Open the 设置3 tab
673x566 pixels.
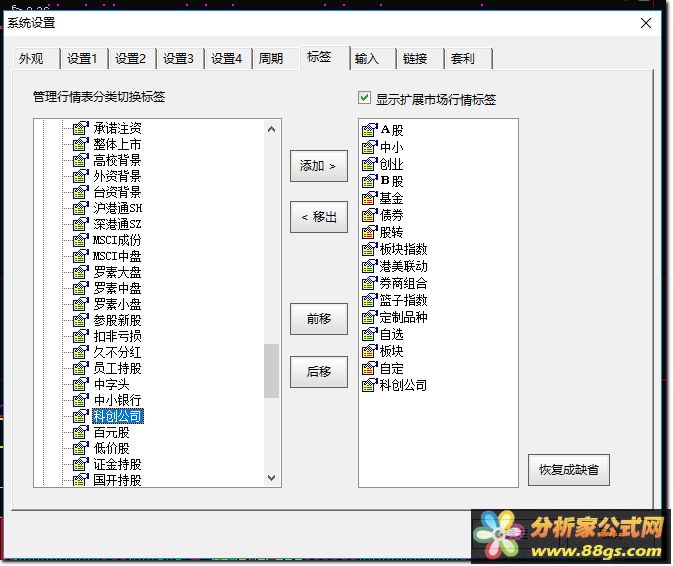178,58
